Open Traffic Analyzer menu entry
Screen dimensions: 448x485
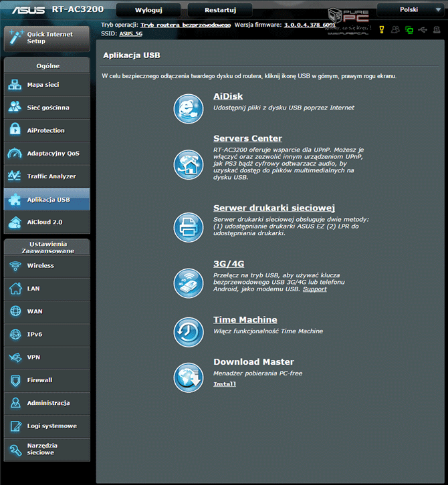pos(47,176)
